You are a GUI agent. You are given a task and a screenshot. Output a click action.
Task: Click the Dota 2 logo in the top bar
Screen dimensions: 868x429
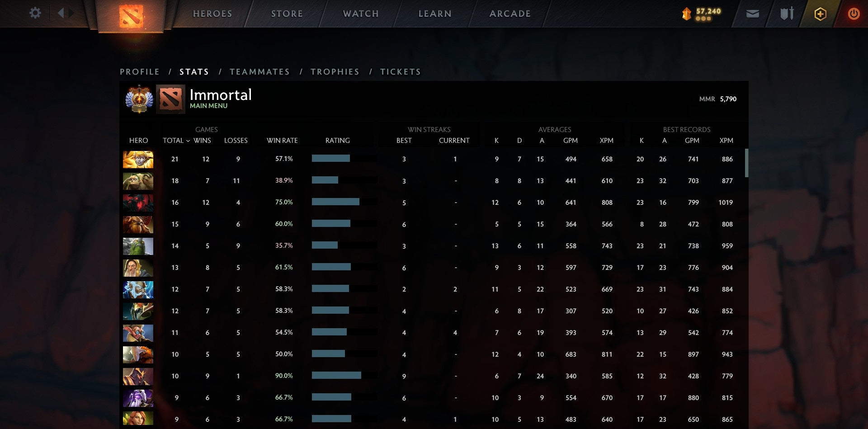(x=131, y=16)
